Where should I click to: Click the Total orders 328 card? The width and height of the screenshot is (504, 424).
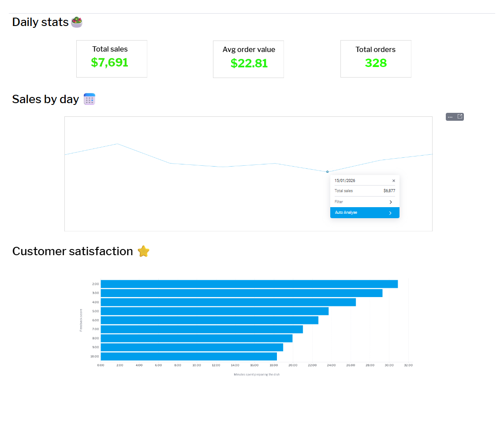376,59
